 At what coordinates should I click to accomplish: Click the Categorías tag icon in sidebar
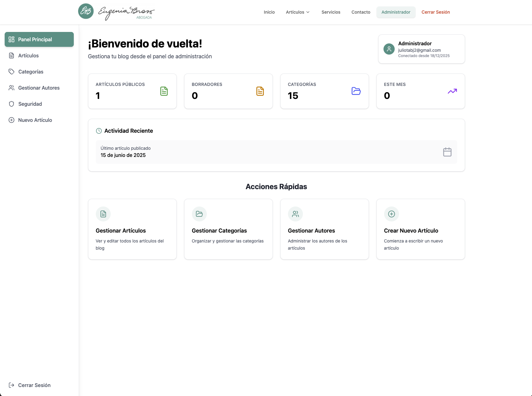pyautogui.click(x=11, y=72)
